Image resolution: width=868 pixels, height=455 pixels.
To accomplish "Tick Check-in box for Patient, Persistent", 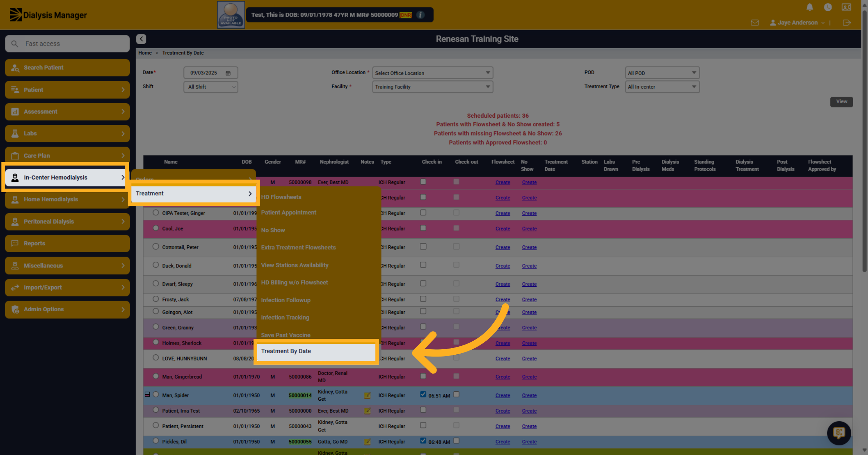I will click(423, 425).
